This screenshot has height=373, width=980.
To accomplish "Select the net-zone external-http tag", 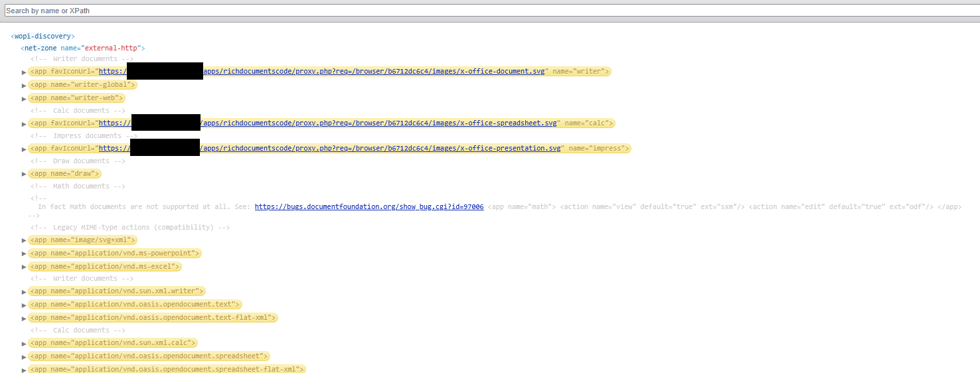I will tap(82, 48).
